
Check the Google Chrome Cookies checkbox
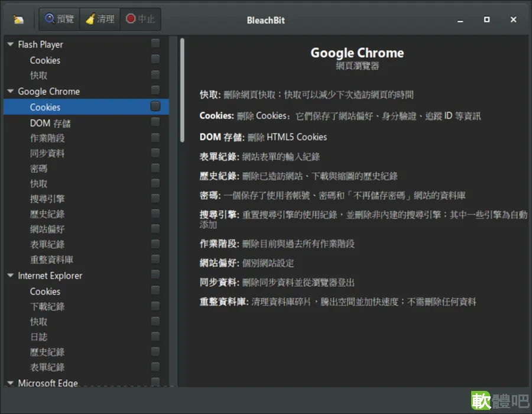155,106
